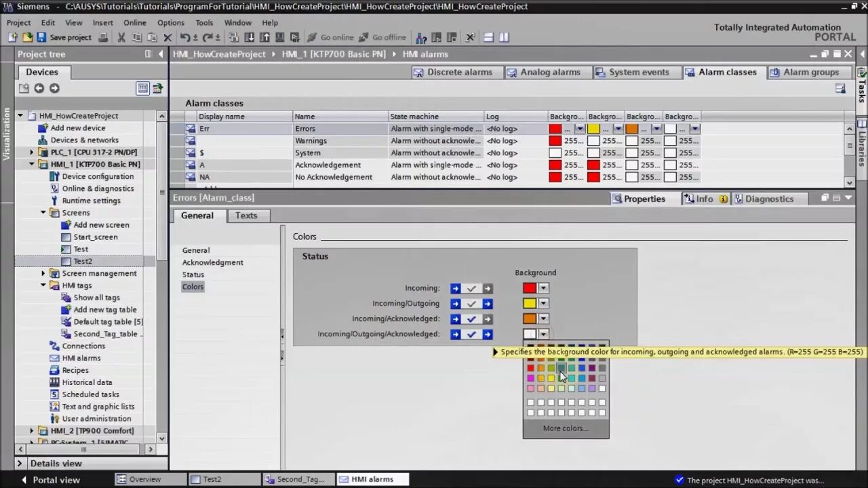Click the yellow Incoming/Outgoing background swatch

[x=530, y=304]
